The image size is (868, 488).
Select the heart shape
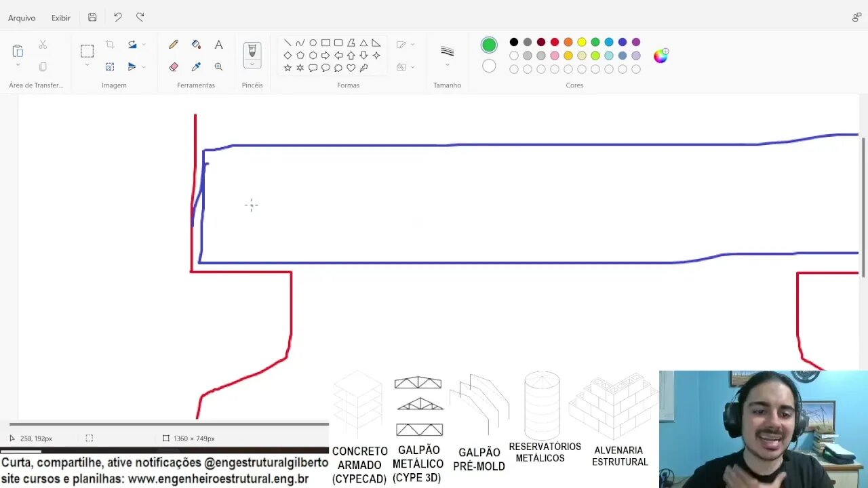point(351,68)
